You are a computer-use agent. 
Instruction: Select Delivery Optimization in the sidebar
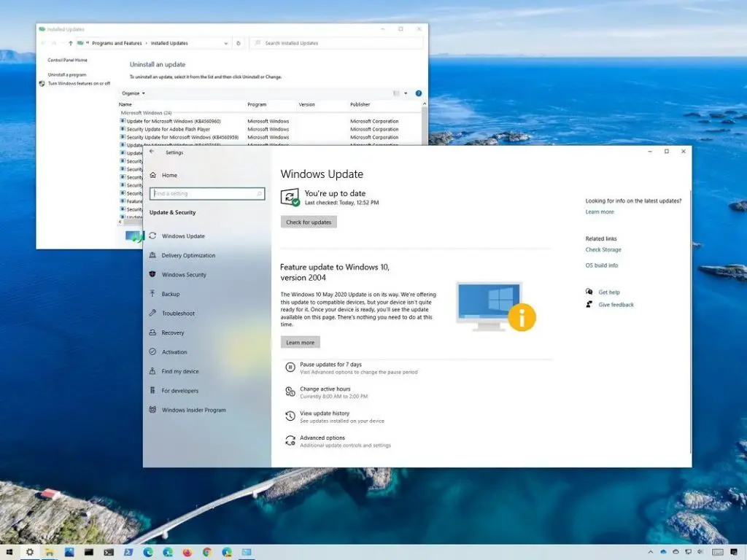188,256
